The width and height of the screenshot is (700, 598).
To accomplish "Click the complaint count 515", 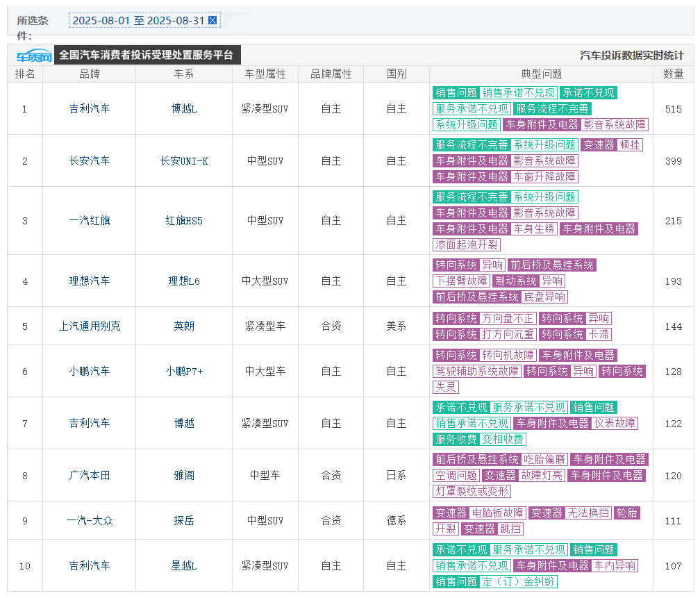I will click(673, 109).
